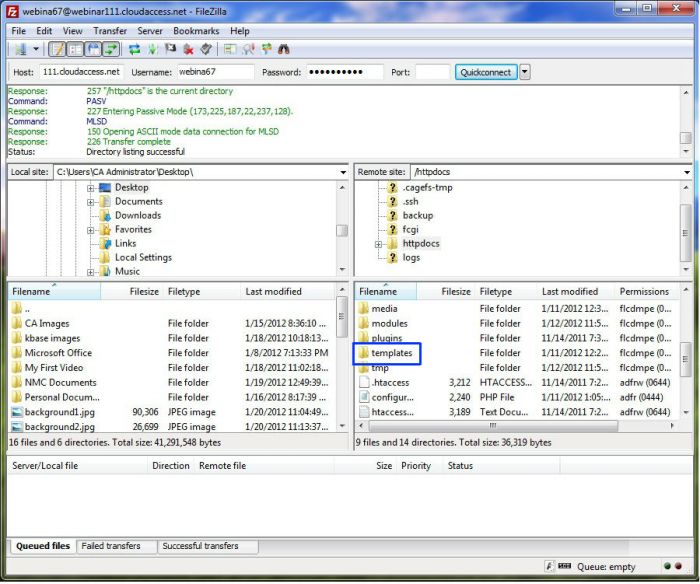Image resolution: width=700 pixels, height=584 pixels.
Task: Click the Port input field
Action: coord(432,72)
